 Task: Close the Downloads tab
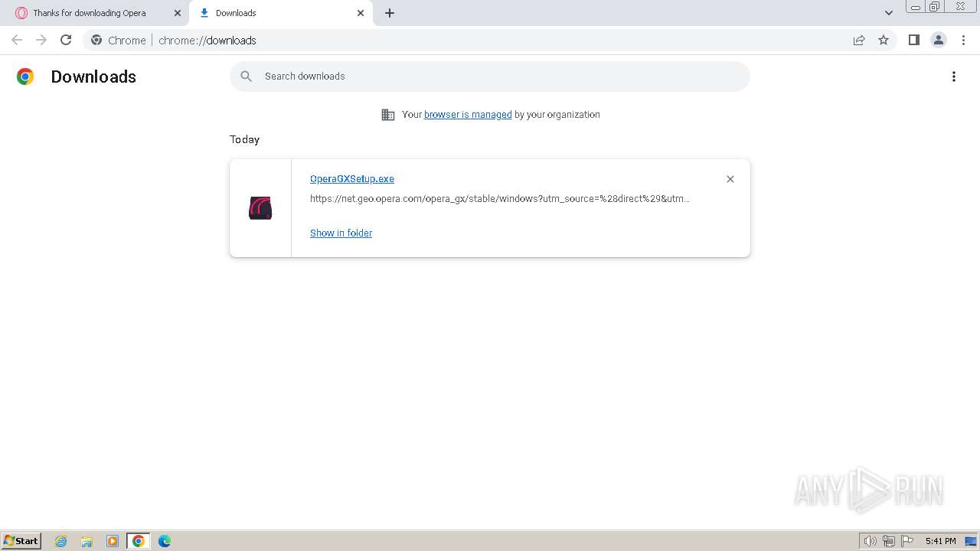click(x=361, y=13)
